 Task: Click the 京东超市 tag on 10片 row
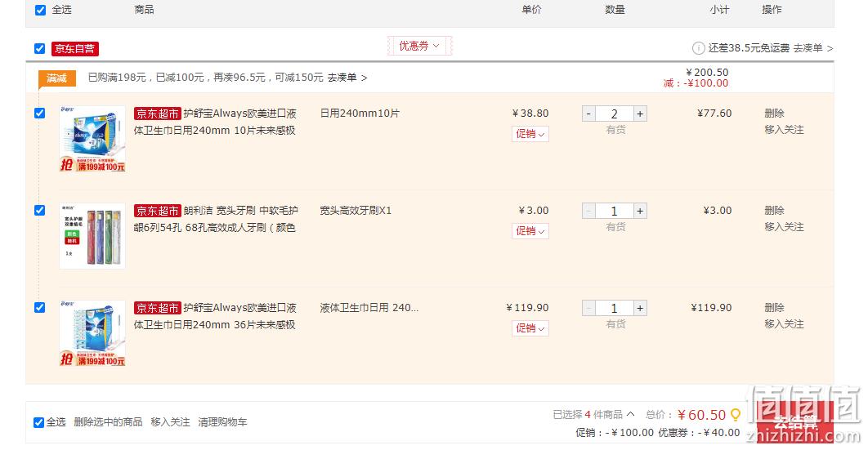157,114
